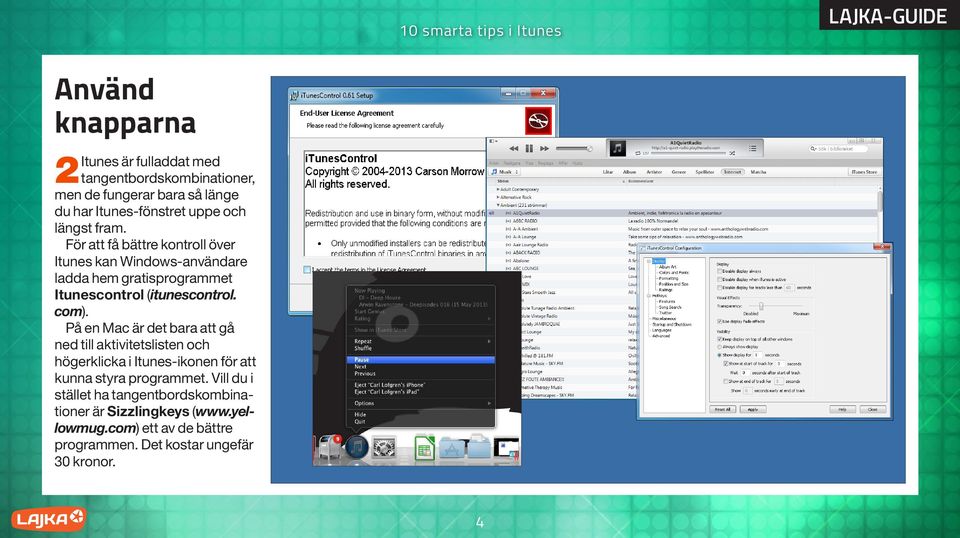Choose Previous in the dock menu

coord(421,373)
